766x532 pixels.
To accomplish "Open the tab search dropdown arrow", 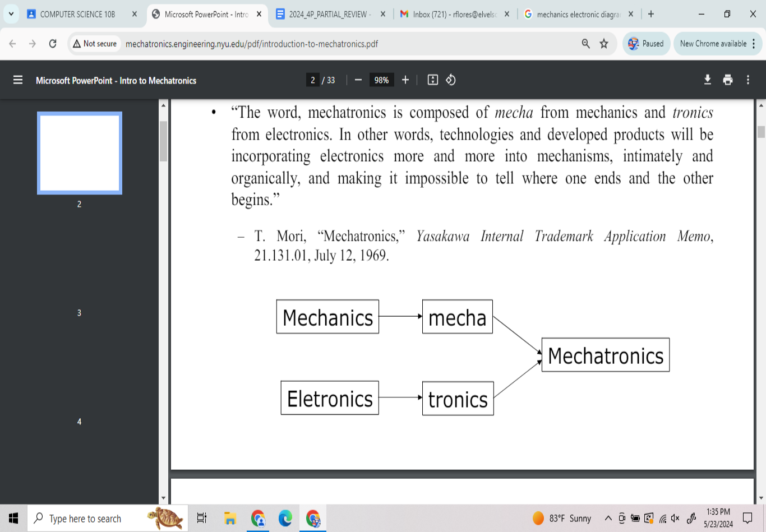I will (x=11, y=14).
